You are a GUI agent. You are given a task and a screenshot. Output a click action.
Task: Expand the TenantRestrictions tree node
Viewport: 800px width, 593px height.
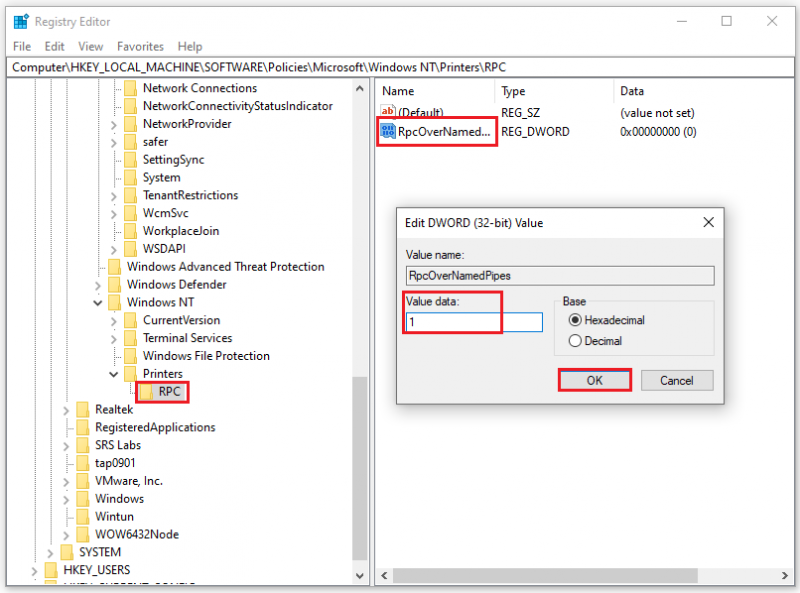[x=113, y=196]
